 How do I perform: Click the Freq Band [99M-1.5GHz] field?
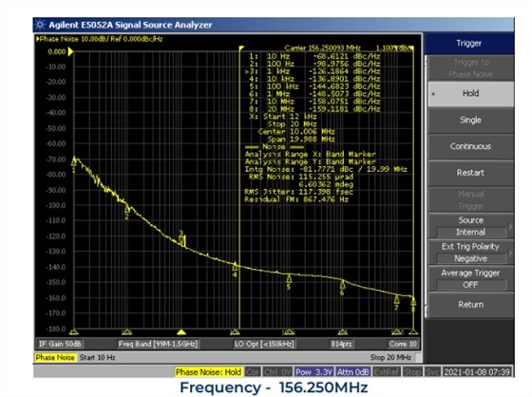click(158, 344)
